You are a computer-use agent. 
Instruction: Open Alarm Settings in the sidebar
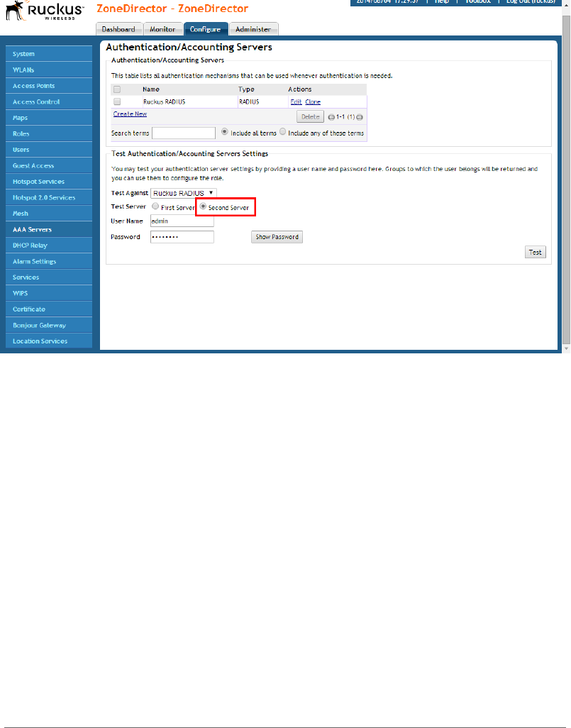point(49,261)
